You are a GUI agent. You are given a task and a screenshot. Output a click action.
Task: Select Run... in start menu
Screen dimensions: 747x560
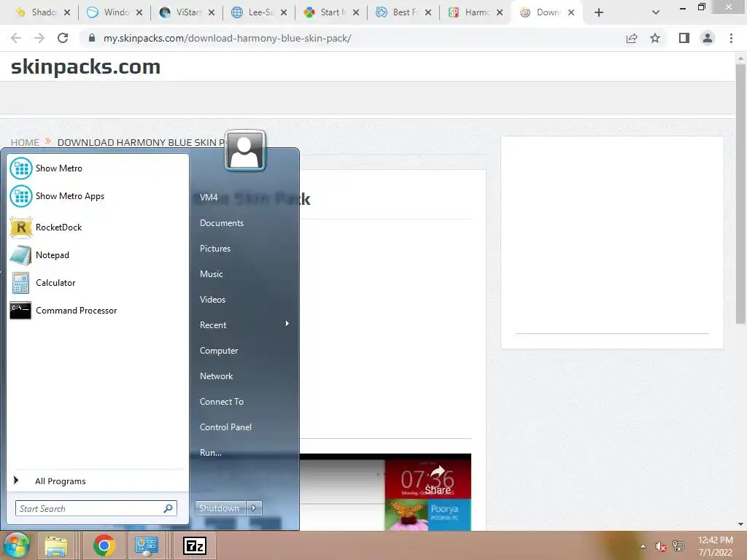(211, 453)
